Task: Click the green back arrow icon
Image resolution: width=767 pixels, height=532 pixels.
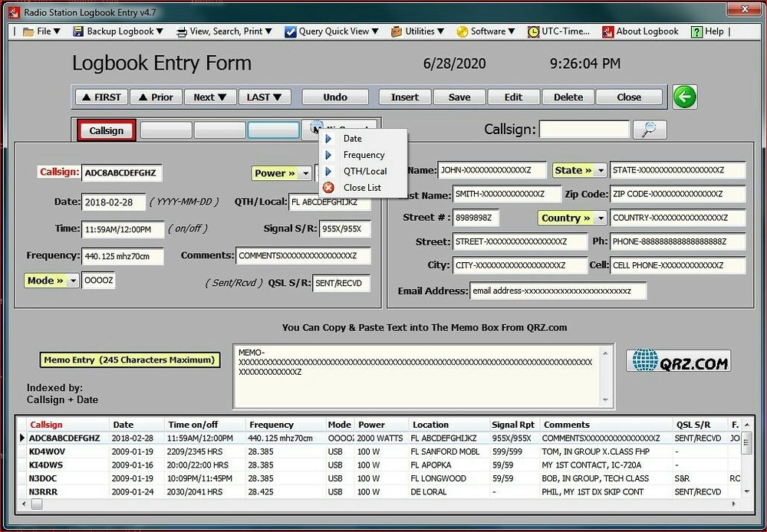Action: (684, 97)
